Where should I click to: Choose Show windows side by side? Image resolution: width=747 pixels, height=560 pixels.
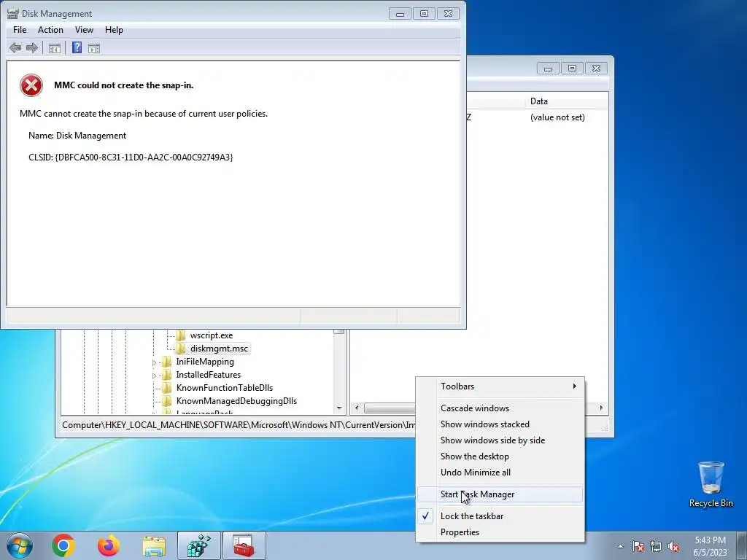pos(500,440)
